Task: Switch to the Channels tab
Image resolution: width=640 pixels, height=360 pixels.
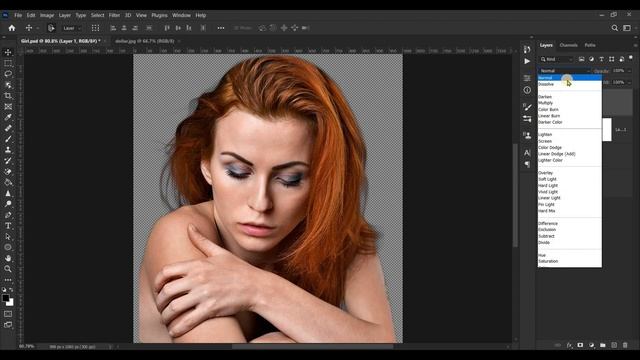Action: [x=568, y=45]
